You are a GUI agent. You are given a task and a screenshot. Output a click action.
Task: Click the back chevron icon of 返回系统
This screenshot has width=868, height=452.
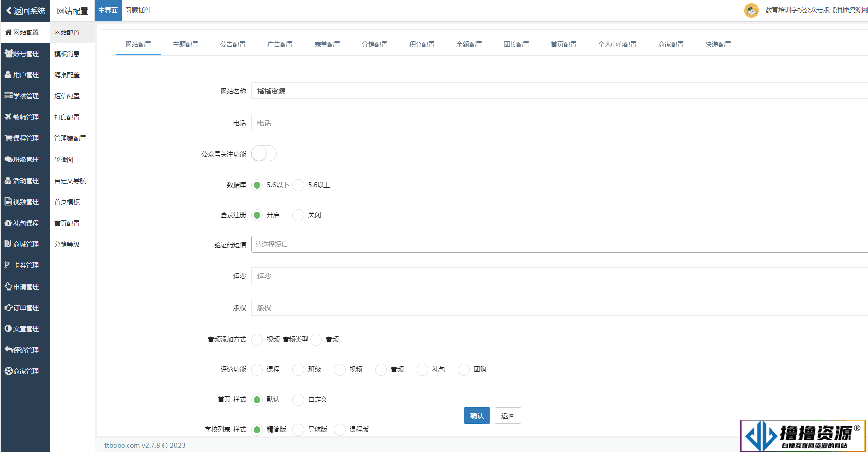pos(9,10)
